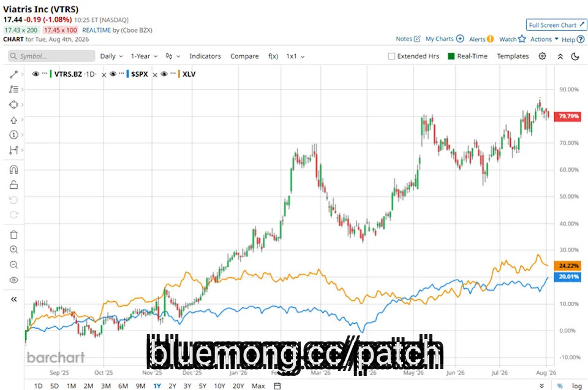This screenshot has width=588, height=390.
Task: Open options dots next to VTRS.BZ eye
Action: [x=45, y=73]
